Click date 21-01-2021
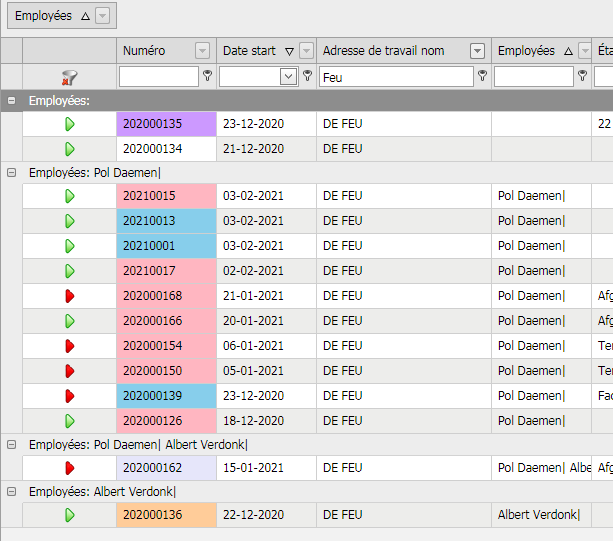Image resolution: width=613 pixels, height=541 pixels. (x=253, y=296)
